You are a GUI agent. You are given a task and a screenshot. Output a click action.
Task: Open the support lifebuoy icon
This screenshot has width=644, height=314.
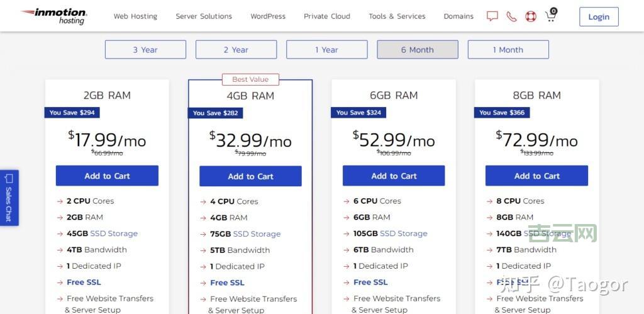pos(531,16)
